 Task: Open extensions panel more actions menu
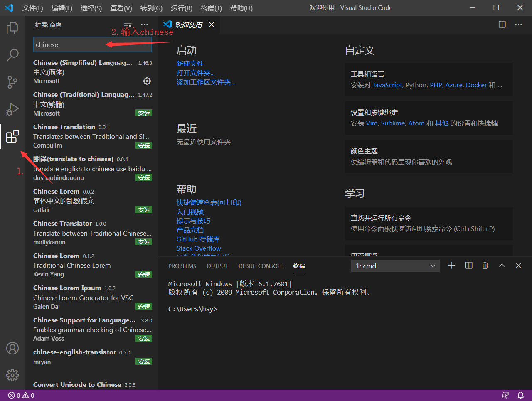[x=144, y=25]
